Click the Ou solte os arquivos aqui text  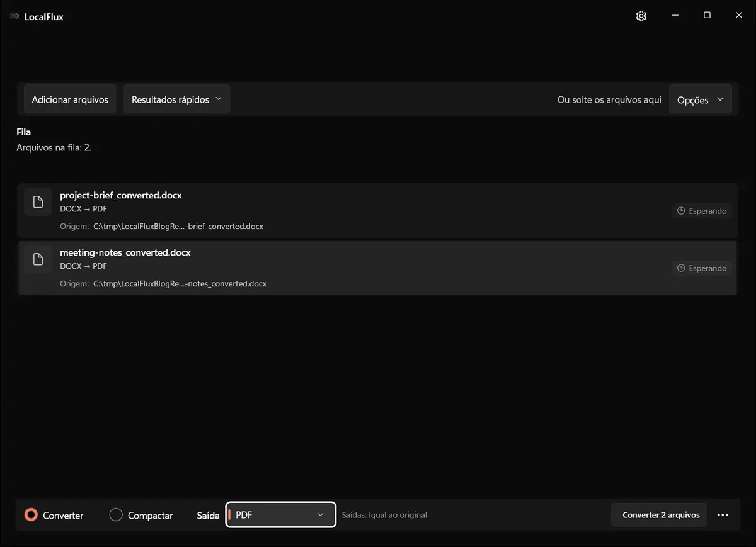pyautogui.click(x=609, y=99)
